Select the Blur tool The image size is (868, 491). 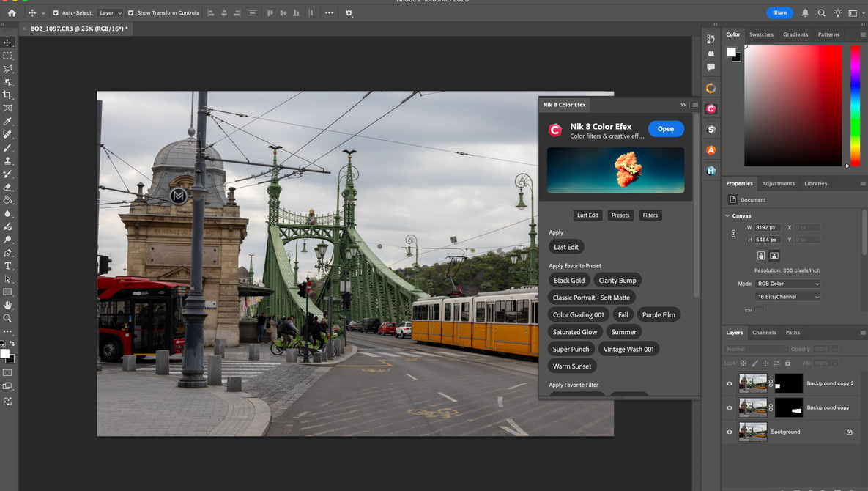pos(8,214)
